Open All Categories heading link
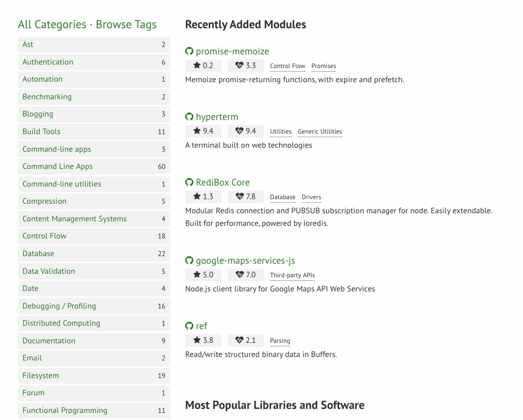The width and height of the screenshot is (523, 420). (x=52, y=25)
